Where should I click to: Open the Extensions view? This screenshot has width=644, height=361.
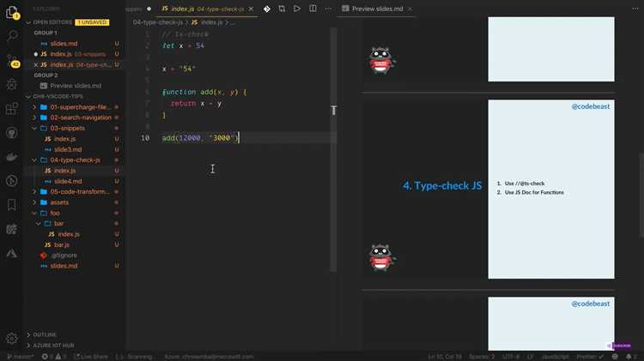point(12,108)
